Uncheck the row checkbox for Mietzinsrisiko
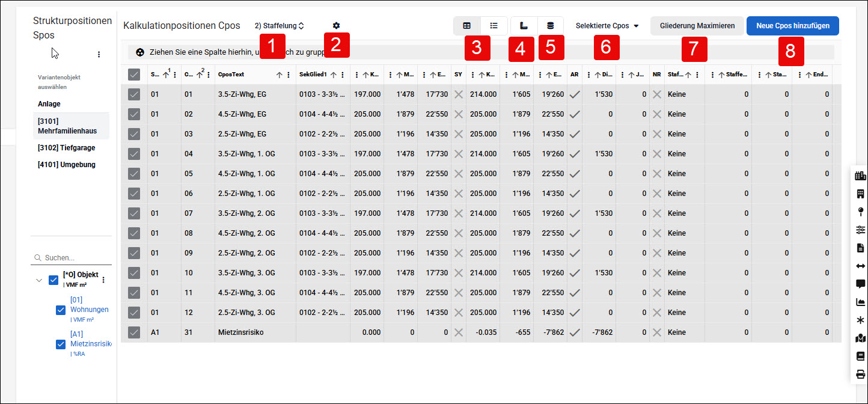The image size is (868, 404). coord(134,332)
